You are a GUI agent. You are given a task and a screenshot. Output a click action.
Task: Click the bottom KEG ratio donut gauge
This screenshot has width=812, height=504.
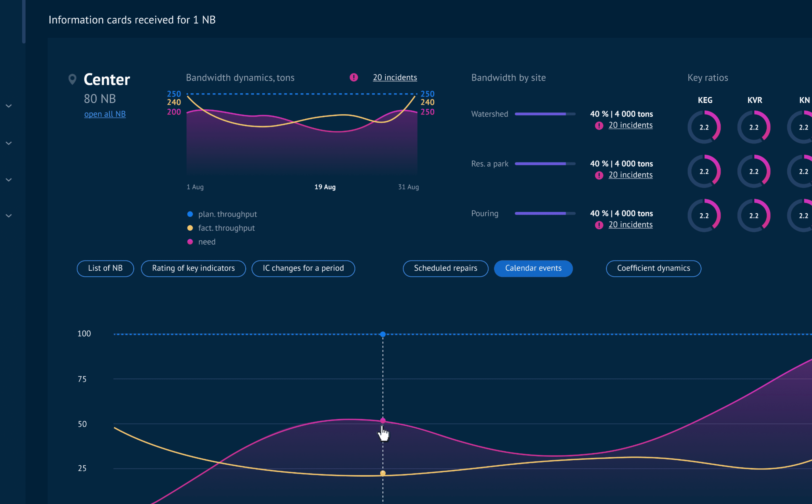[x=704, y=216]
